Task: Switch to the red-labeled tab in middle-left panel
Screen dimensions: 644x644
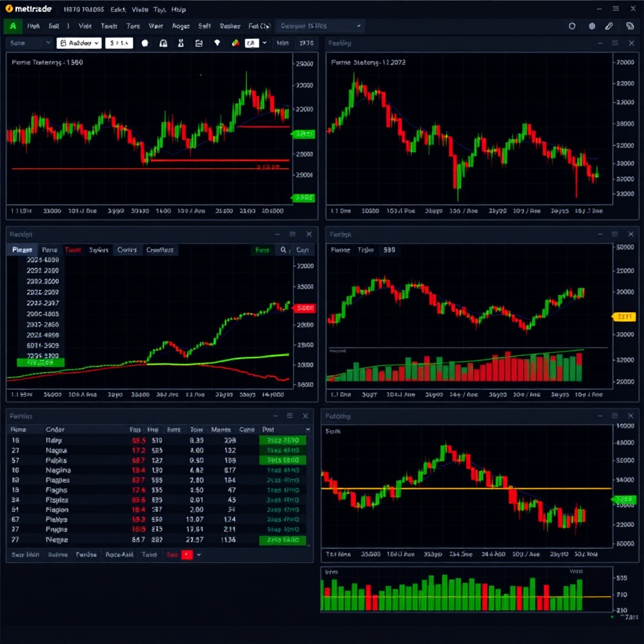Action: pos(73,250)
